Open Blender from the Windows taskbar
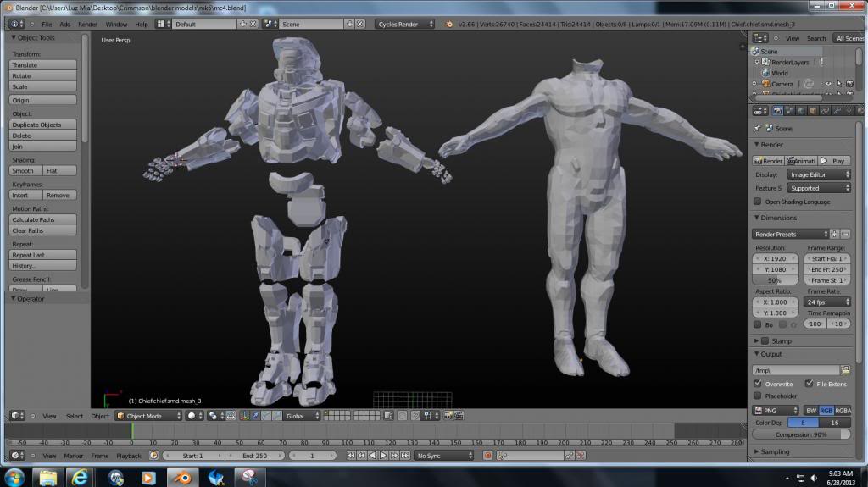Image resolution: width=868 pixels, height=487 pixels. click(182, 477)
